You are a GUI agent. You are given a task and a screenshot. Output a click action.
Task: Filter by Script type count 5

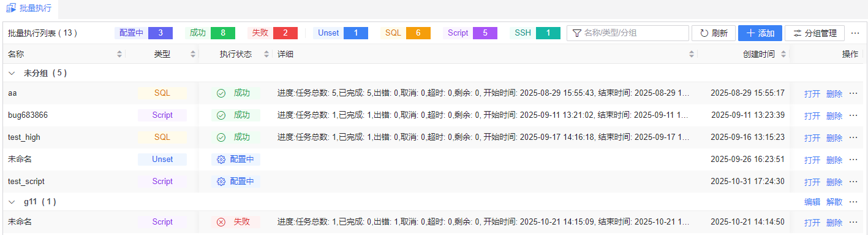470,33
